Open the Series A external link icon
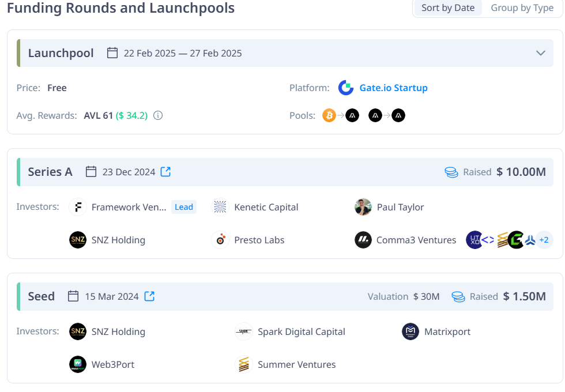 click(165, 172)
